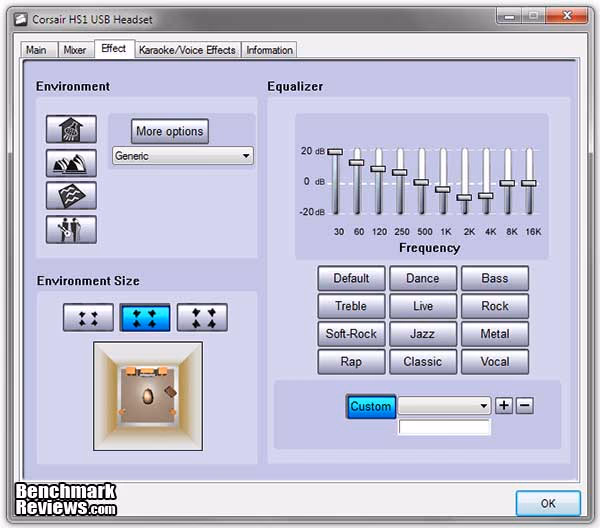The image size is (600, 528).
Task: Switch to the Mixer tab
Action: pyautogui.click(x=75, y=50)
